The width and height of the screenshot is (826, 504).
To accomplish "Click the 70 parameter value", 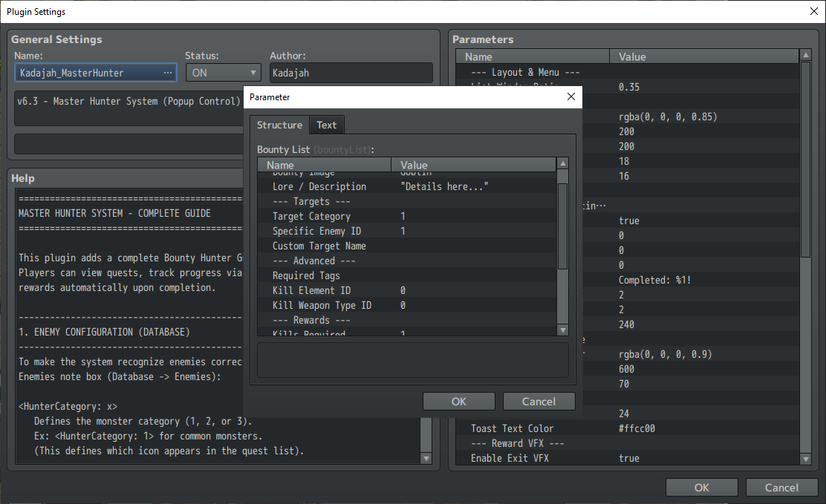I will (x=624, y=384).
